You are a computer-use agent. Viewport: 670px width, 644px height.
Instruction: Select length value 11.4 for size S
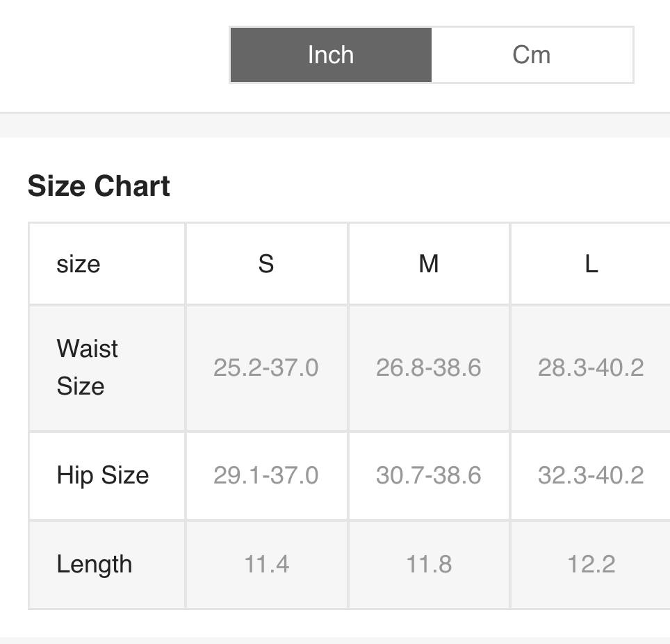(x=266, y=564)
